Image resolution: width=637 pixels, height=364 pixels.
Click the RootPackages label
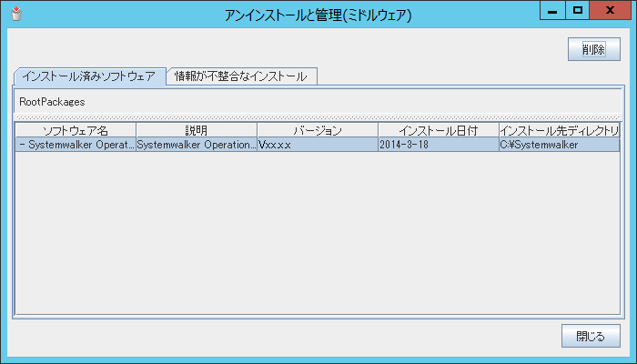coord(52,102)
